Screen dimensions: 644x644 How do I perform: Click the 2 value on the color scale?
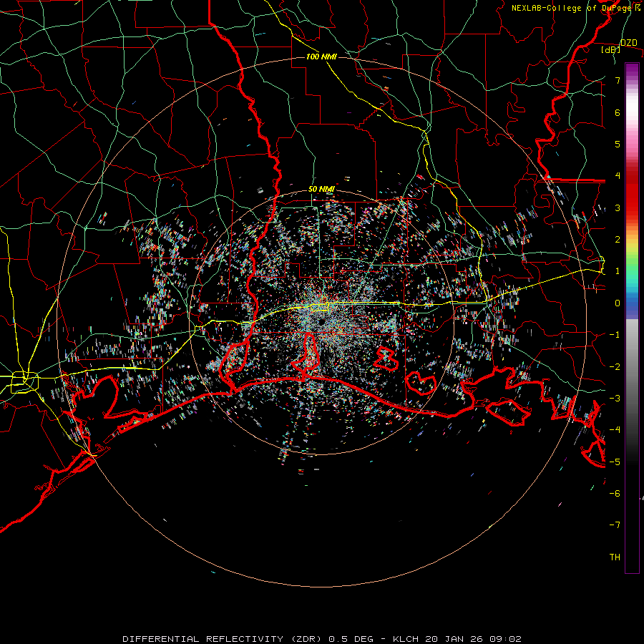click(x=618, y=240)
